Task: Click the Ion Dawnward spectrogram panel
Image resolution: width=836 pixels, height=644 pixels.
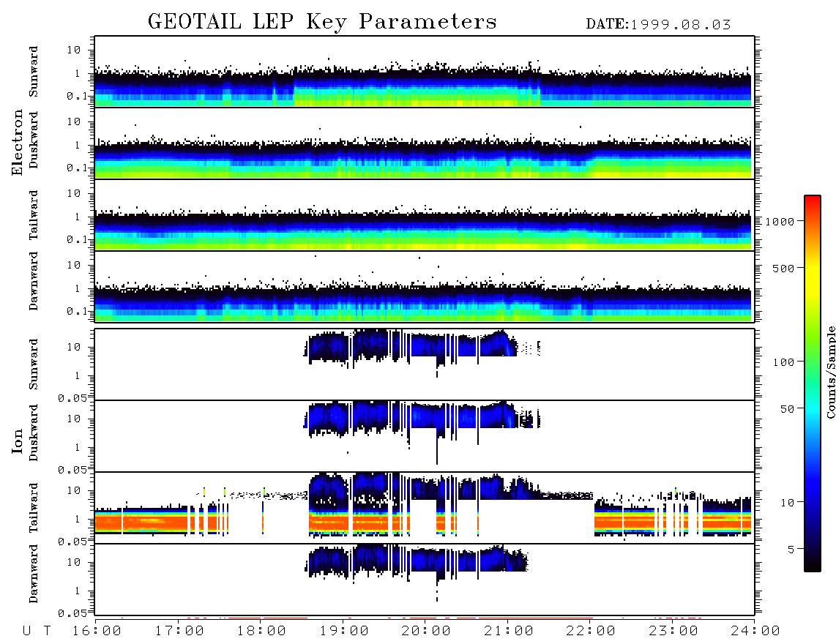Action: [425, 579]
